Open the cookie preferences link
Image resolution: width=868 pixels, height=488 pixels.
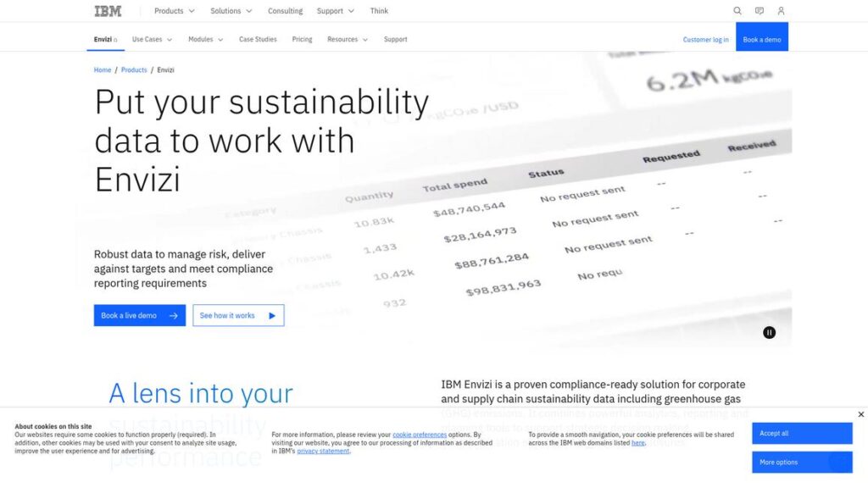[x=420, y=435]
